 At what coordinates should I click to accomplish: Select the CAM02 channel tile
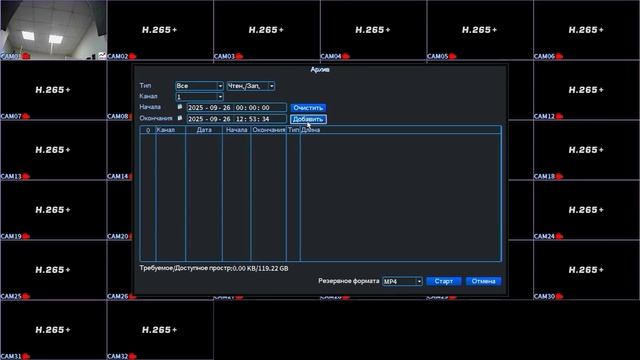pyautogui.click(x=160, y=30)
